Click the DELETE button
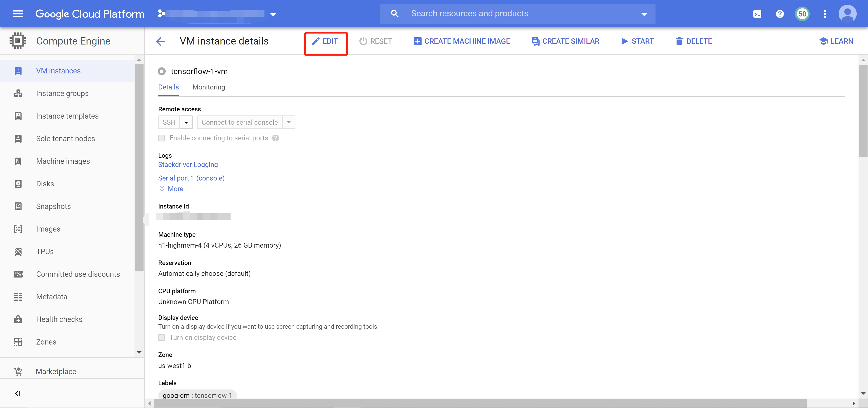The height and width of the screenshot is (408, 868). (x=694, y=41)
